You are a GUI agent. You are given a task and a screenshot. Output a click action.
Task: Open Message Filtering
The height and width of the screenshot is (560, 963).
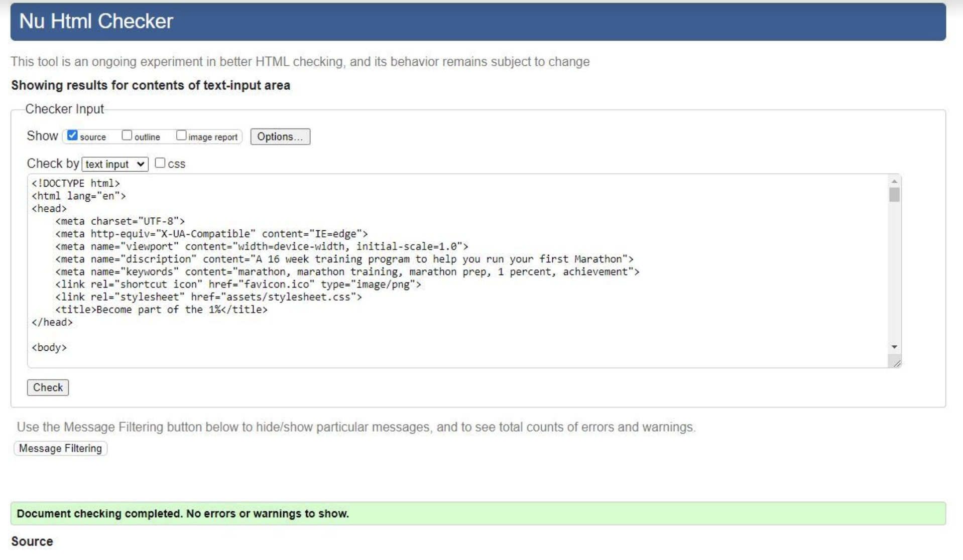coord(60,448)
